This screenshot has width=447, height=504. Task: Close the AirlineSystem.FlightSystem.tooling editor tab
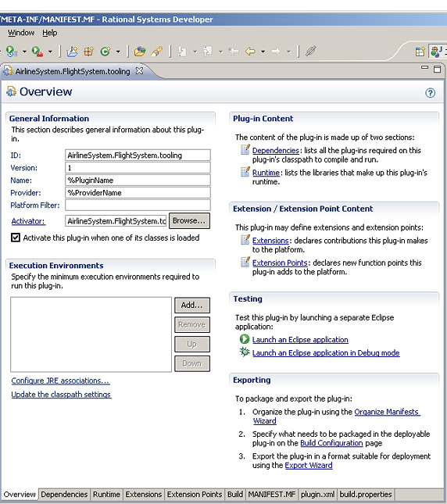coord(139,70)
